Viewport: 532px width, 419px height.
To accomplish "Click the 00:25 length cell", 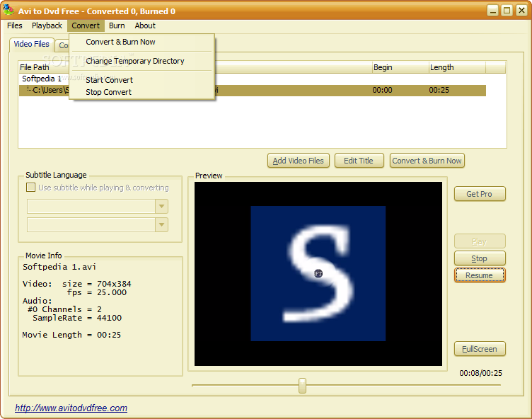I will click(439, 90).
